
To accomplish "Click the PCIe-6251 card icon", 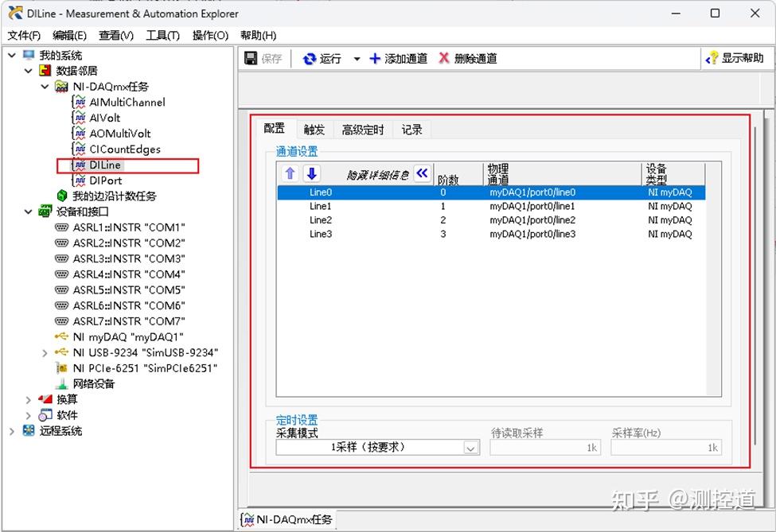I will pos(61,368).
